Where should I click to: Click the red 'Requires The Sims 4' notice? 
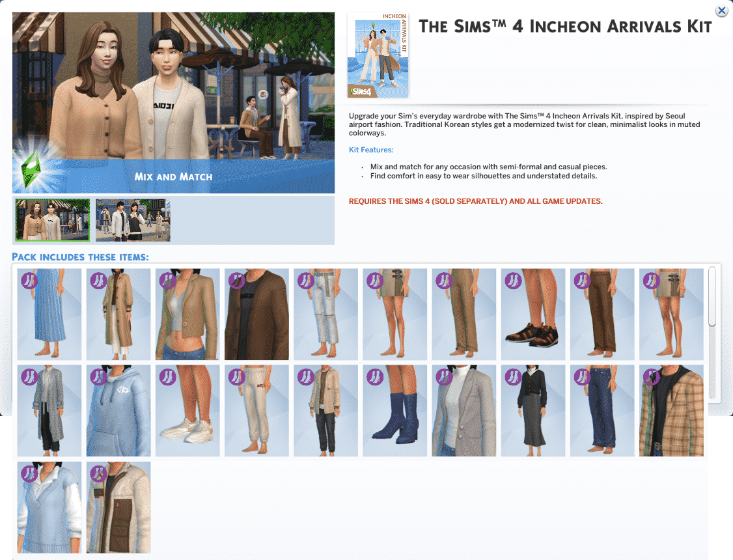[x=475, y=201]
